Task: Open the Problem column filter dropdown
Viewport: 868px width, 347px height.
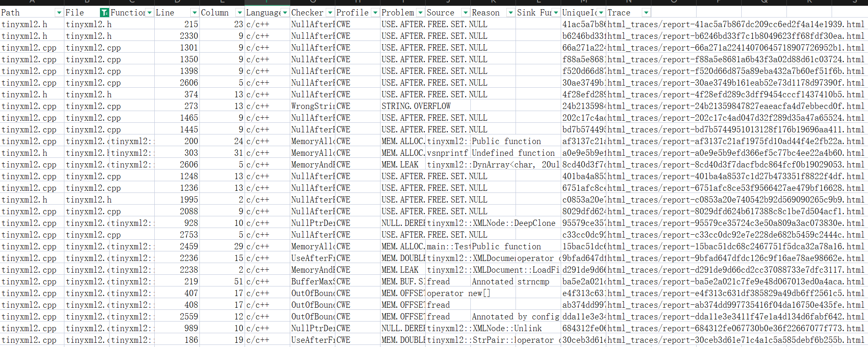Action: pos(420,13)
